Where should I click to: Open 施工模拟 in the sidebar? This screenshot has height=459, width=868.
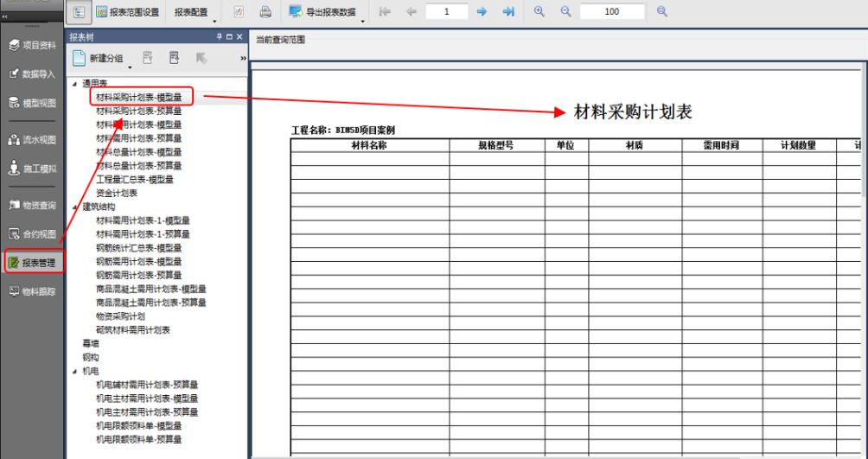tap(33, 169)
